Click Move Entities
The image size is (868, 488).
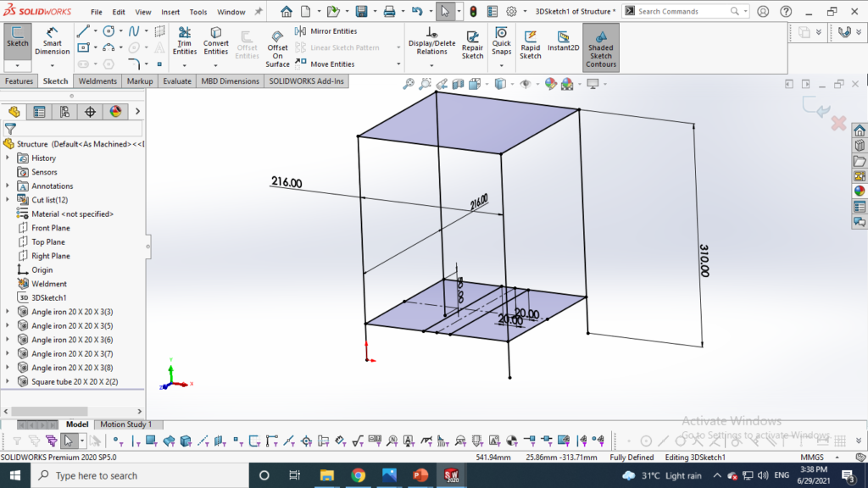[x=325, y=64]
